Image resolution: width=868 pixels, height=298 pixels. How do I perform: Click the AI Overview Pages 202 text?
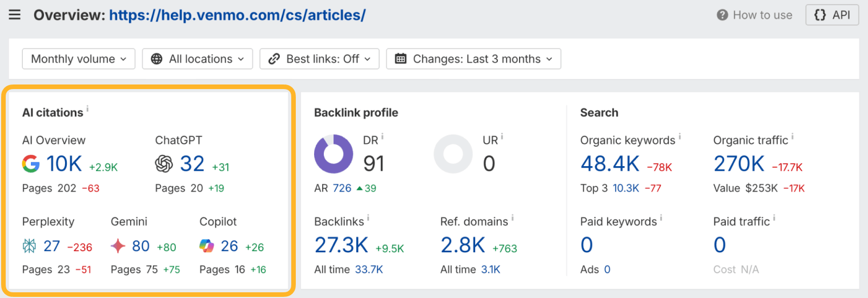click(49, 188)
